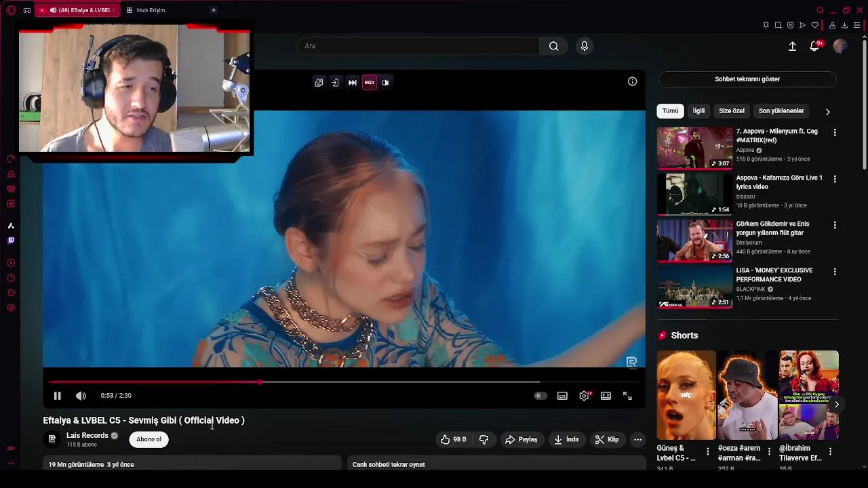
Task: Open Aspova Milenyum ft. Ceg video thumbnail
Action: [694, 148]
